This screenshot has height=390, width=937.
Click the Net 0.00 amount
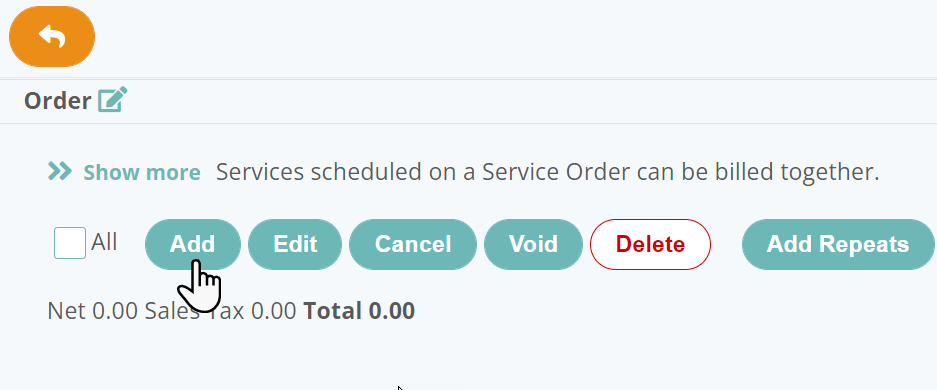click(92, 311)
